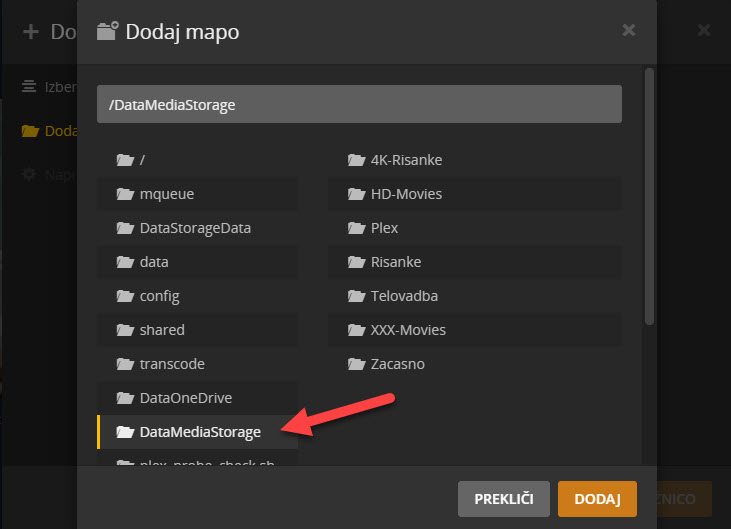Open the shared folder
This screenshot has height=529, width=731.
coord(162,330)
